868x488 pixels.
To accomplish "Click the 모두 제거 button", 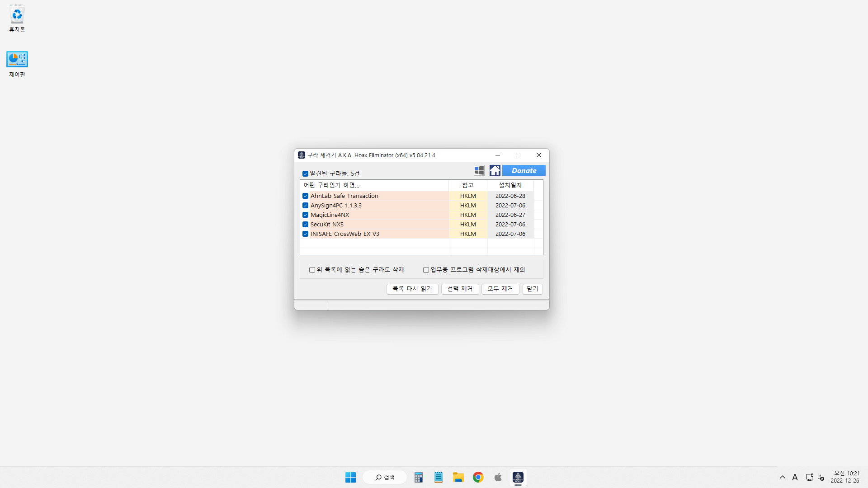I will pyautogui.click(x=500, y=289).
